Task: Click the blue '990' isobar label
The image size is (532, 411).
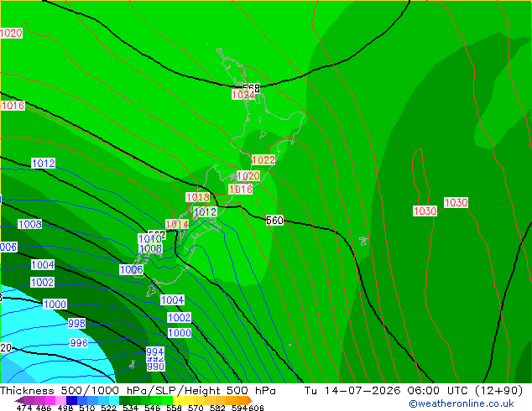Action: click(156, 367)
